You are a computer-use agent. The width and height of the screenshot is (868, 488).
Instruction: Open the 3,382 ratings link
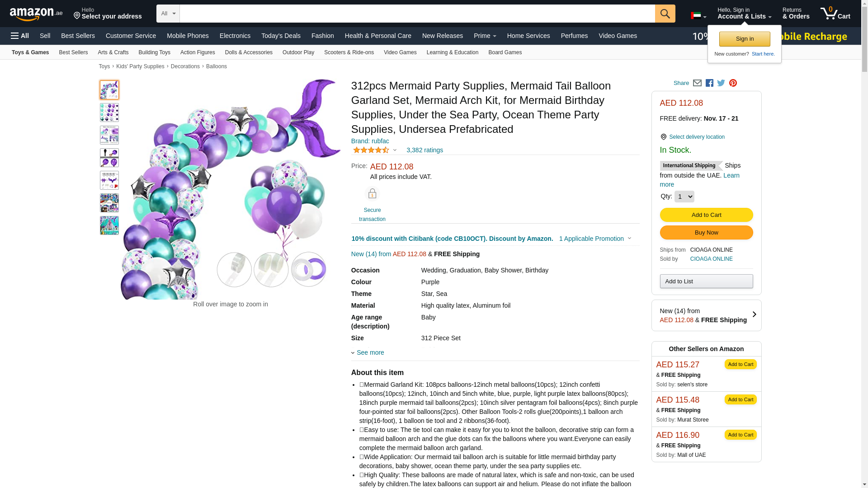pyautogui.click(x=425, y=150)
